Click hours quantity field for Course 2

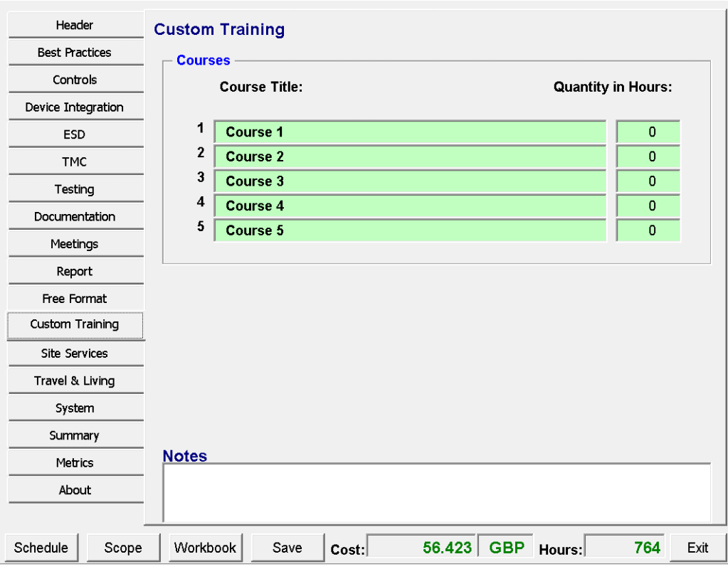click(648, 156)
